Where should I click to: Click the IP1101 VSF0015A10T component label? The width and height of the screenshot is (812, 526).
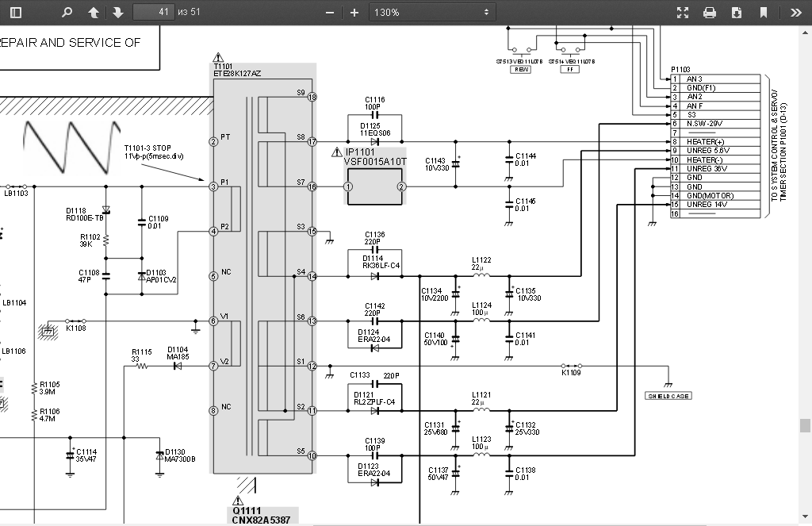point(375,156)
